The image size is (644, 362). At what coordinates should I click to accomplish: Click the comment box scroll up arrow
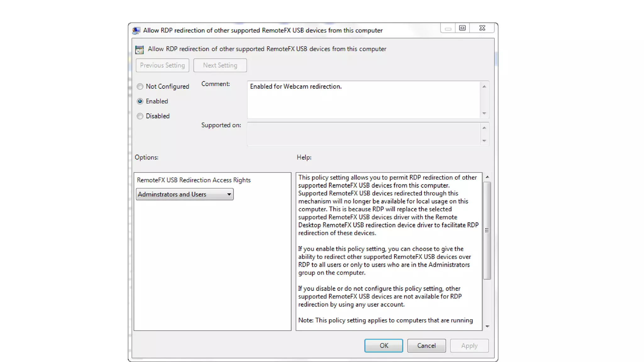(484, 86)
